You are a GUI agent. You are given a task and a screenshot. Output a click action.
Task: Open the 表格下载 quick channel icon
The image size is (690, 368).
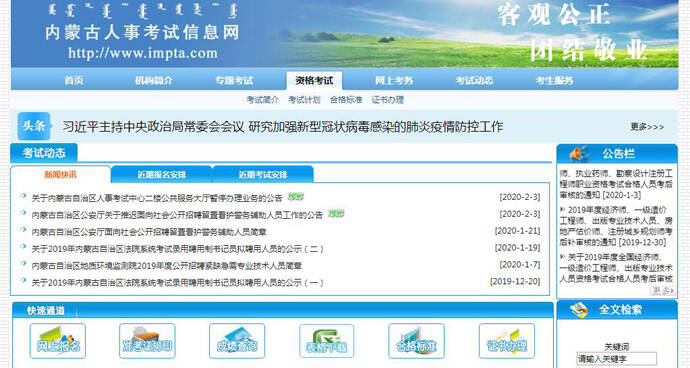pos(327,341)
